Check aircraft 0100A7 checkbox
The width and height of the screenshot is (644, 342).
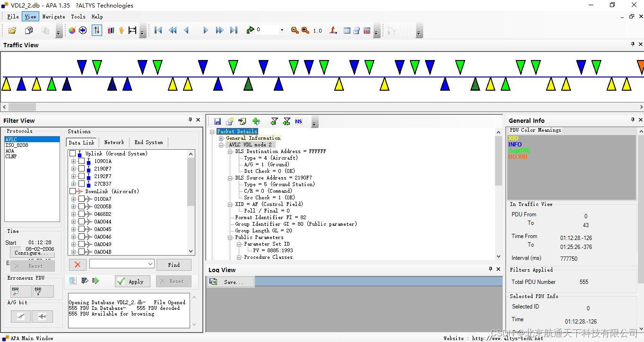(81, 199)
